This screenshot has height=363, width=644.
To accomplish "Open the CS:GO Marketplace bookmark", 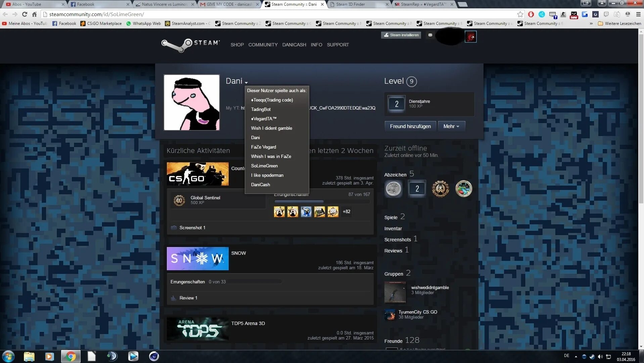I will point(101,24).
